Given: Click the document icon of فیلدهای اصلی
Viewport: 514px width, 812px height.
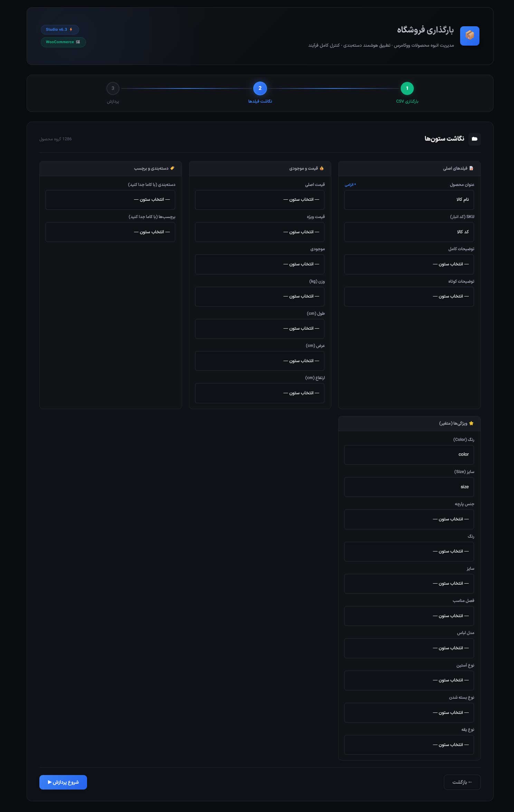Looking at the screenshot, I should (471, 168).
